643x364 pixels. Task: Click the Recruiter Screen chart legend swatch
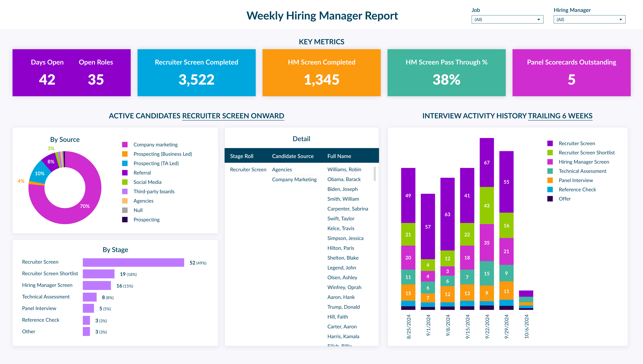click(x=550, y=143)
